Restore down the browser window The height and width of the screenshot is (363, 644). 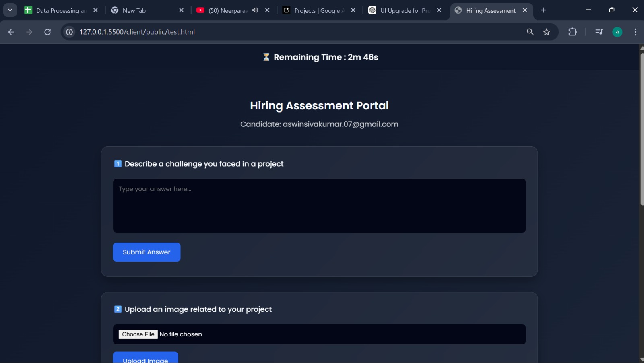(612, 10)
